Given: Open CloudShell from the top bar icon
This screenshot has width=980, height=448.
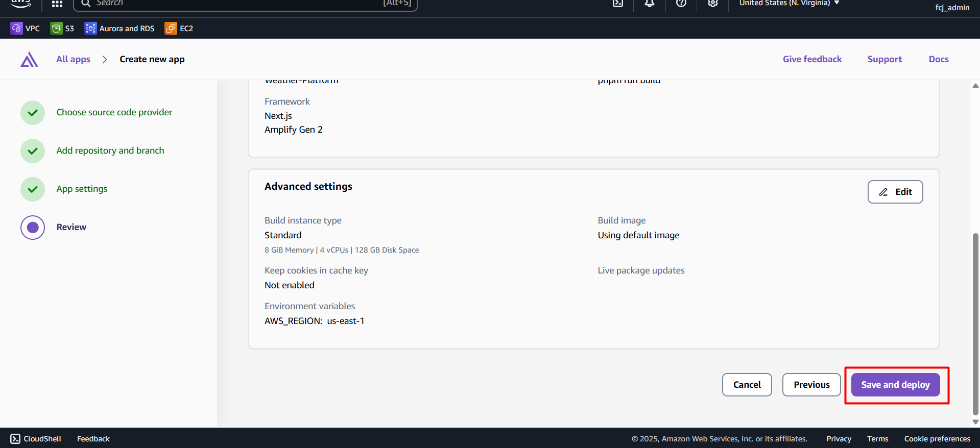Looking at the screenshot, I should tap(618, 3).
